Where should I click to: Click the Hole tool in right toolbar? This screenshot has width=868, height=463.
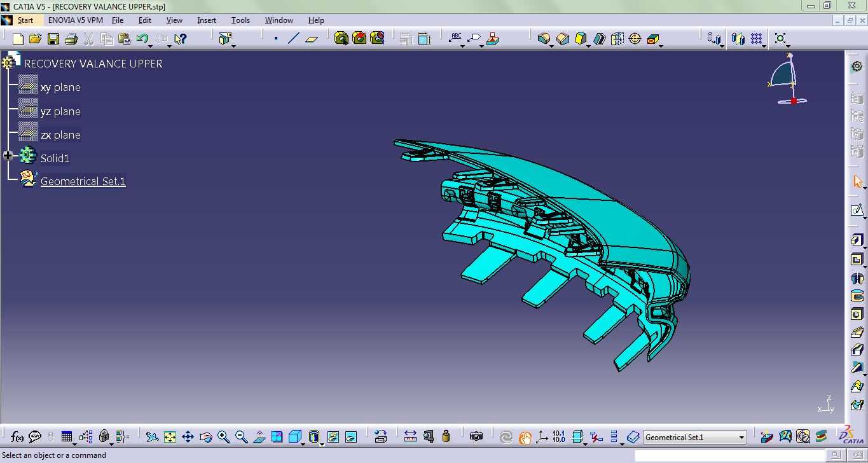(857, 314)
